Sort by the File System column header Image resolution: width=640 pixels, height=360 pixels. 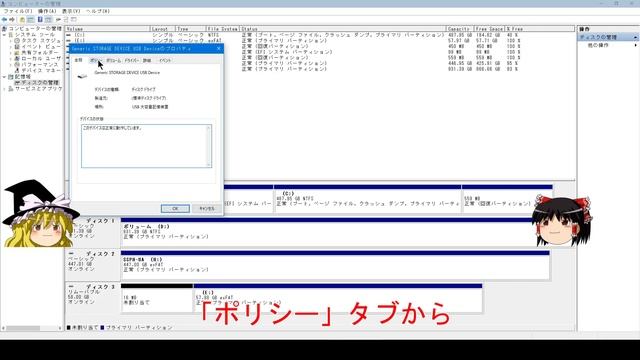click(x=222, y=29)
